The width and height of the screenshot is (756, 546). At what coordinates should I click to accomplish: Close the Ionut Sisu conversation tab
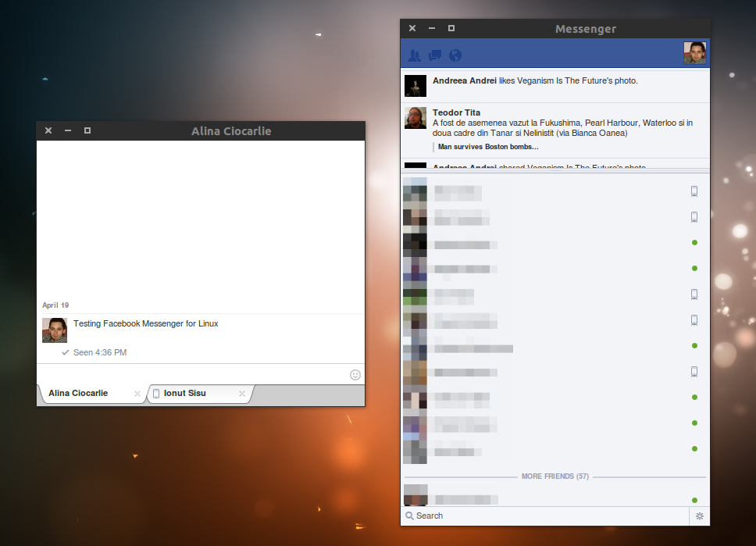pos(242,394)
